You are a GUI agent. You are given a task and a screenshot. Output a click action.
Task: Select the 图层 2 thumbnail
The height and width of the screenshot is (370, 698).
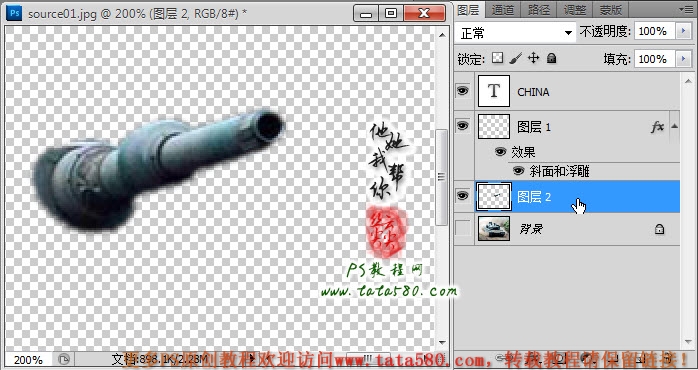(x=494, y=196)
